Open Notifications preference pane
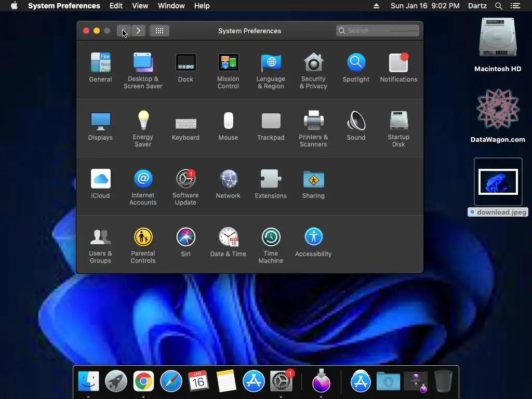532x399 pixels. [x=398, y=67]
